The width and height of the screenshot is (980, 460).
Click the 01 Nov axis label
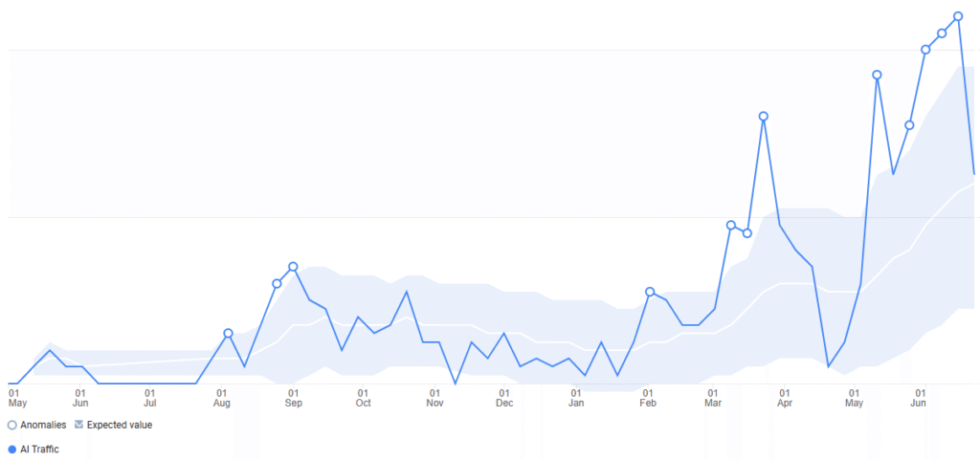point(435,398)
